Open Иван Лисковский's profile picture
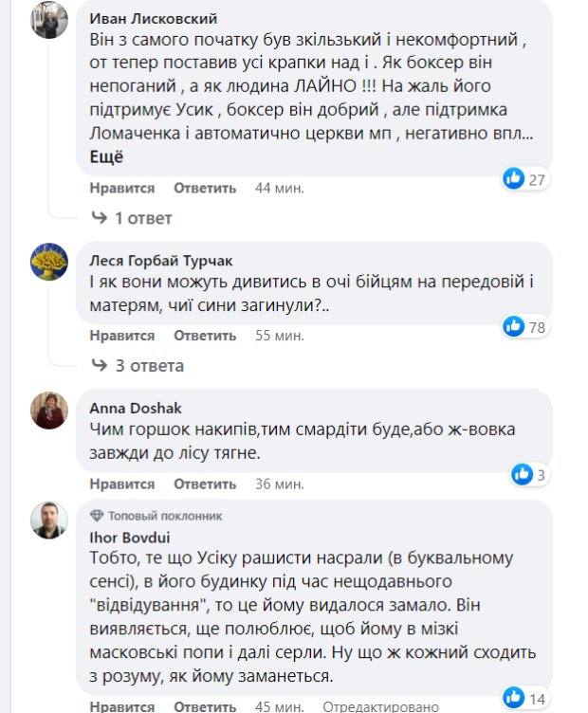This screenshot has width=588, height=713. point(49,20)
